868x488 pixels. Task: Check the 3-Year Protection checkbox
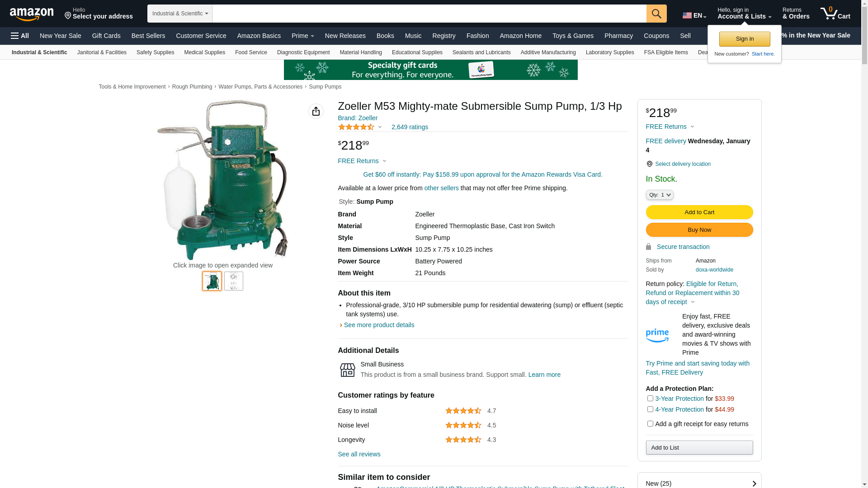coord(650,399)
